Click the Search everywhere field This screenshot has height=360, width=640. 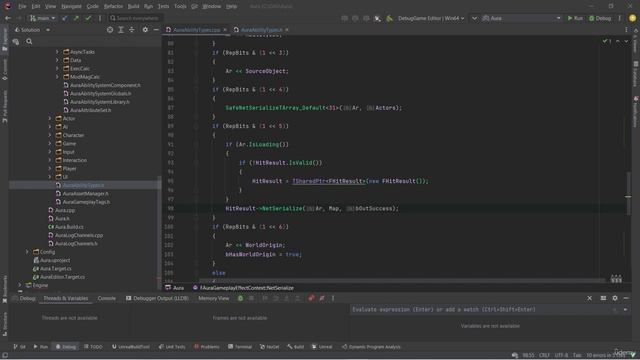pyautogui.click(x=136, y=18)
